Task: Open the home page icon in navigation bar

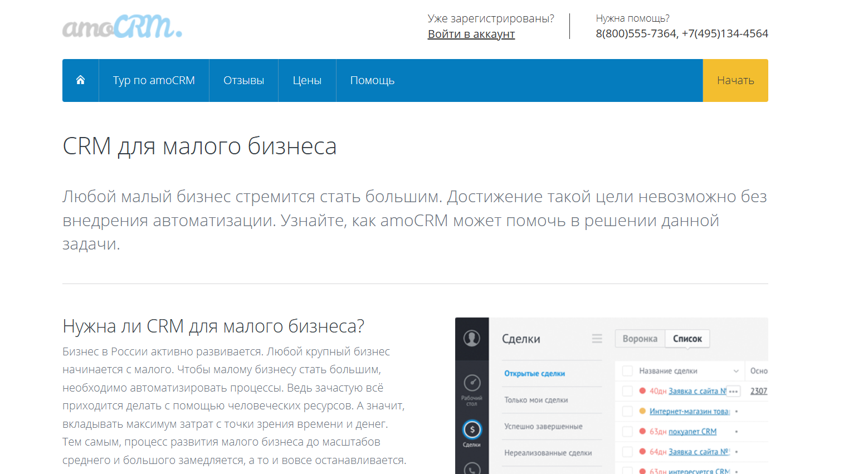Action: coord(80,80)
